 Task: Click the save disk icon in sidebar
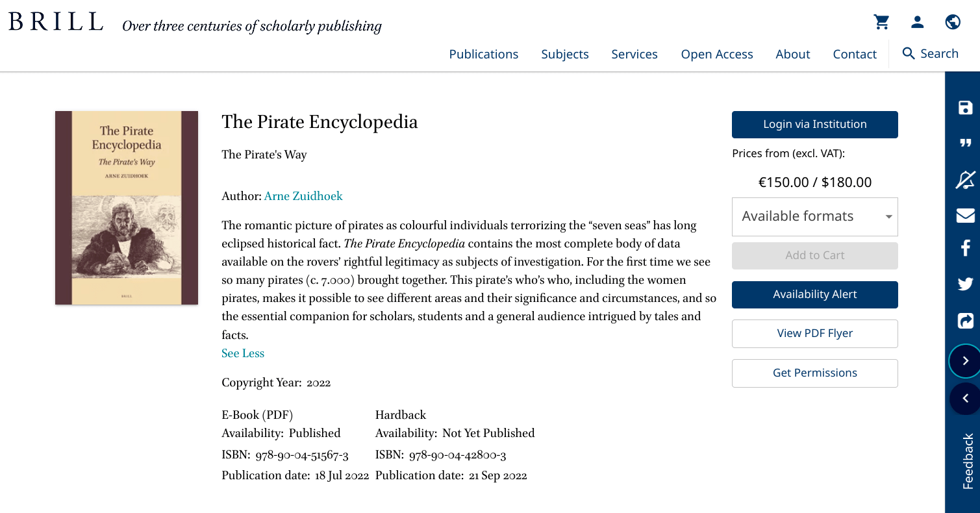click(965, 108)
